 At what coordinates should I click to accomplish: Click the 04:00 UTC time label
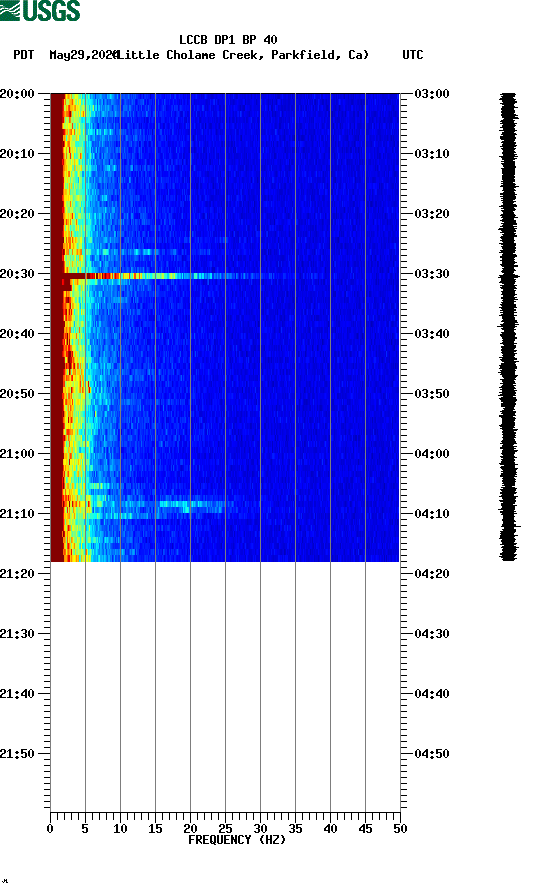pyautogui.click(x=432, y=454)
